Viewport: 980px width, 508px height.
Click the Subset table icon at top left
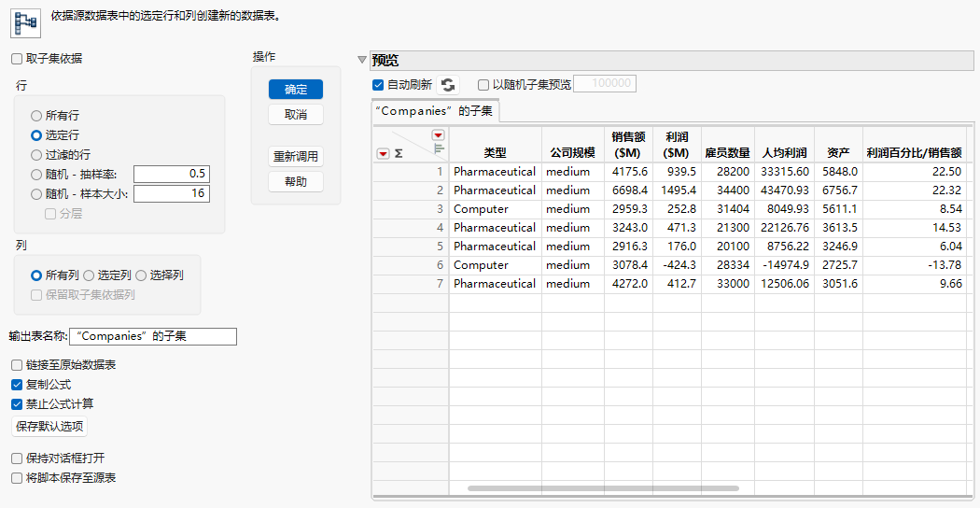(25, 21)
